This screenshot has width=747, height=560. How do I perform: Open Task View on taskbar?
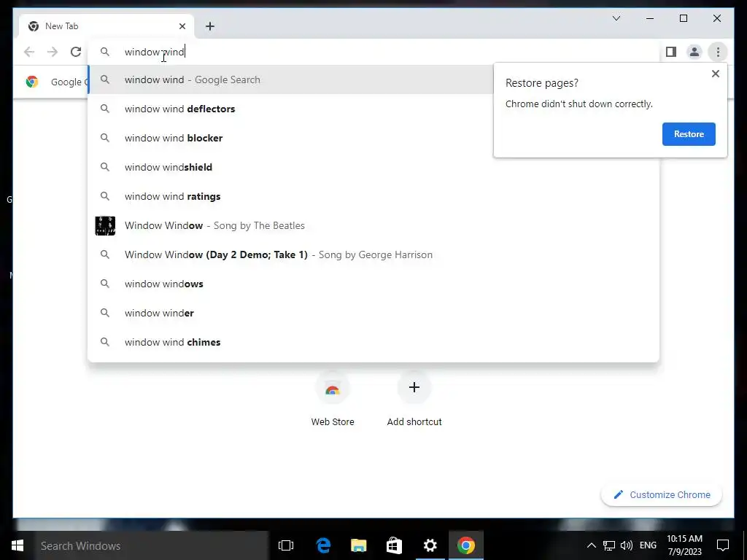point(286,545)
